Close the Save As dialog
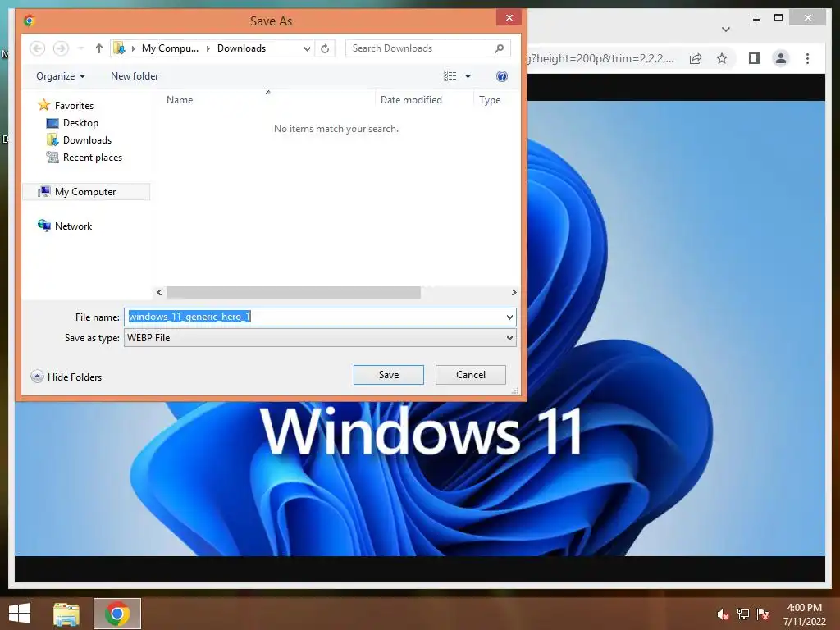This screenshot has height=630, width=840. click(x=509, y=18)
